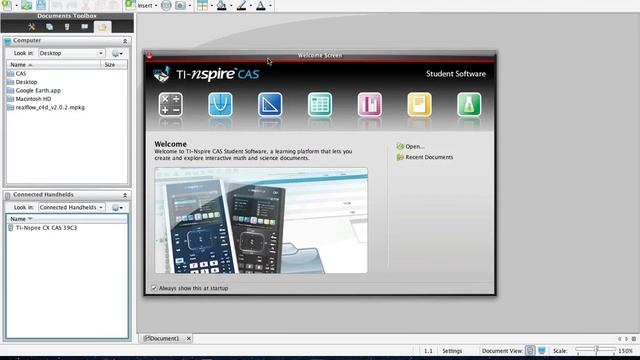Select TI-Nspire CX CAS 39C3 handheld

[x=42, y=228]
